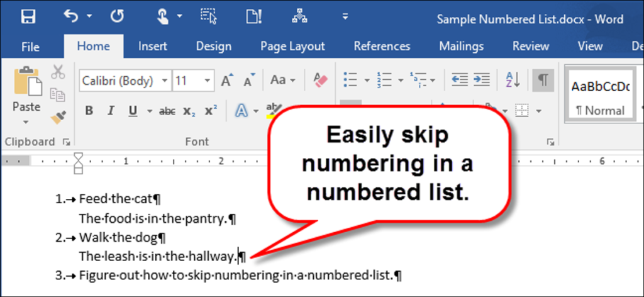This screenshot has height=297, width=644.
Task: Toggle Bold formatting
Action: (x=89, y=111)
